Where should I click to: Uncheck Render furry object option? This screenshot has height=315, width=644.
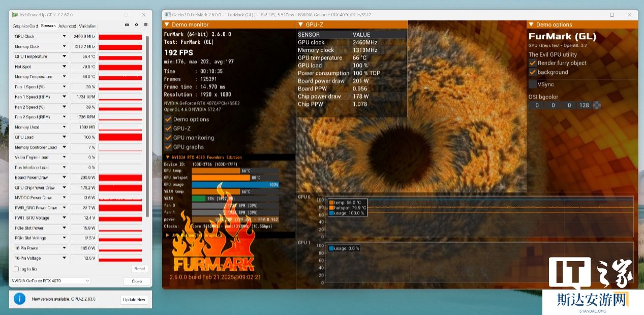(x=533, y=63)
